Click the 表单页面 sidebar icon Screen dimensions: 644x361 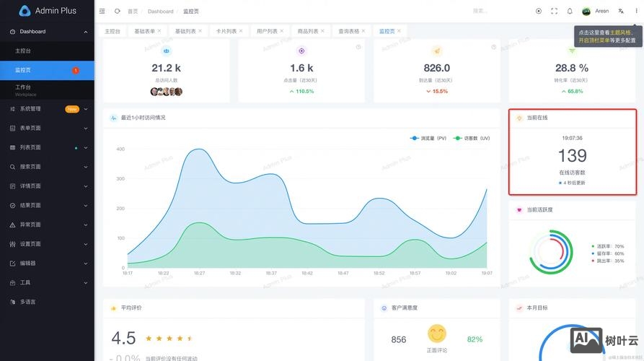pos(12,129)
